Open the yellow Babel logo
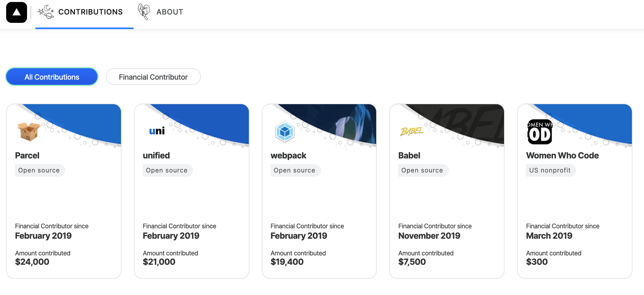The image size is (644, 295). tap(412, 131)
